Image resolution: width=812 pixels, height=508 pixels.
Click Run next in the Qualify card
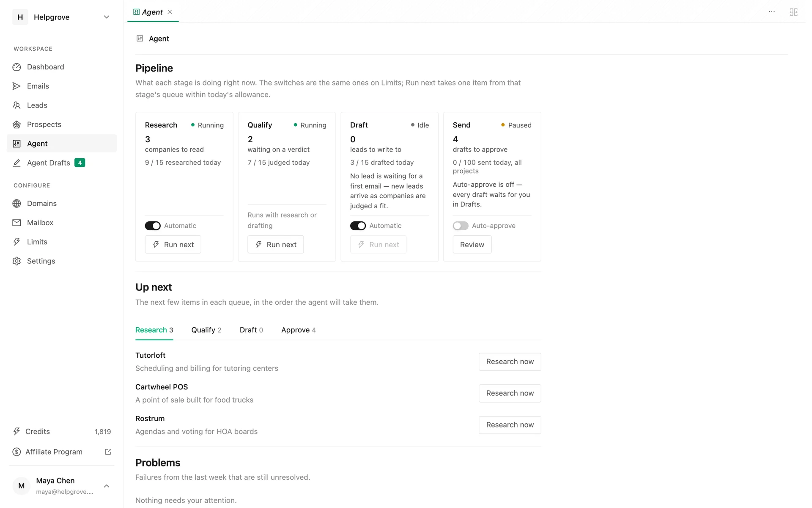(x=275, y=244)
